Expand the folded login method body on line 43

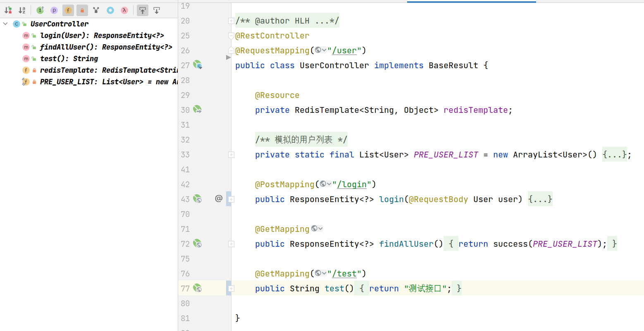540,199
